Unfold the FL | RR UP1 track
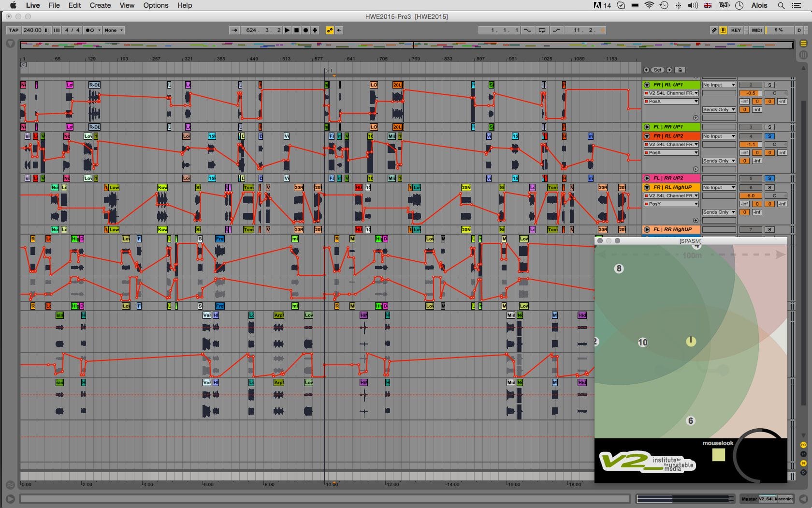Screen dimensions: 812x508 click(x=647, y=127)
